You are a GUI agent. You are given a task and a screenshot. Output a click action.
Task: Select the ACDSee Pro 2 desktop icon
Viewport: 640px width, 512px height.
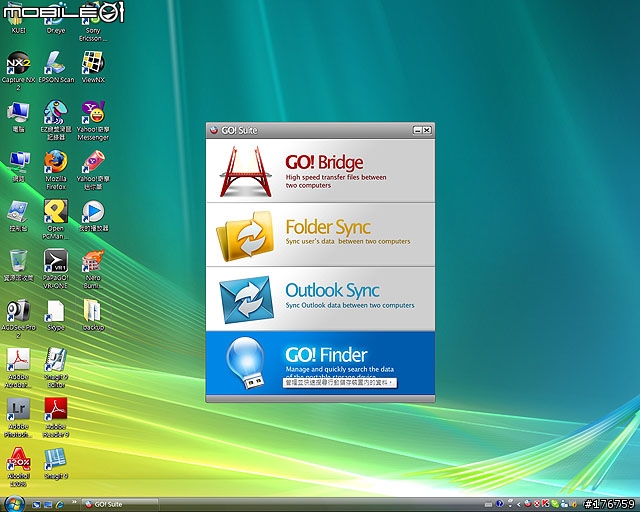click(x=18, y=318)
